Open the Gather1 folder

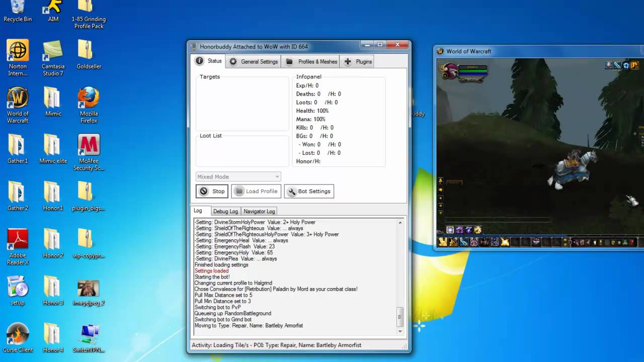point(18,149)
